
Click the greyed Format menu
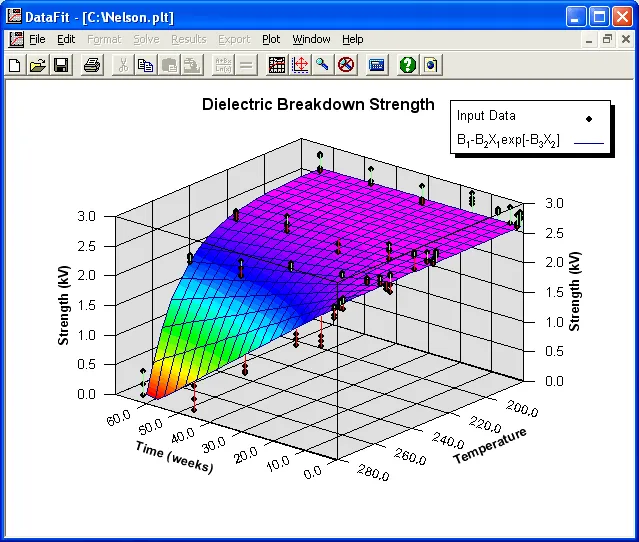[104, 40]
